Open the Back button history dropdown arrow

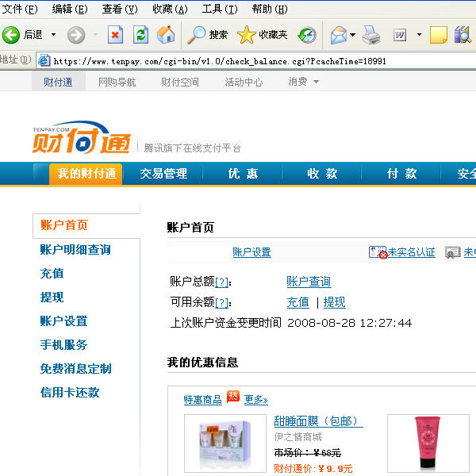[53, 35]
